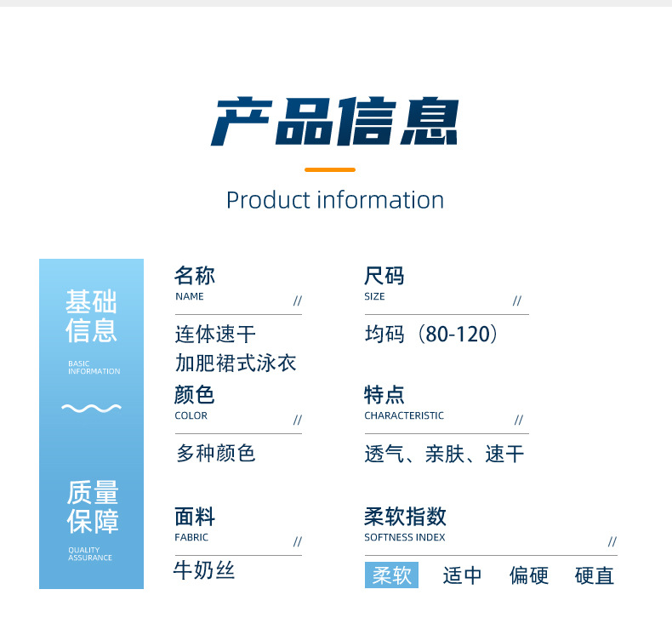This screenshot has width=672, height=618.
Task: Select the 适中 softness option
Action: coord(462,575)
